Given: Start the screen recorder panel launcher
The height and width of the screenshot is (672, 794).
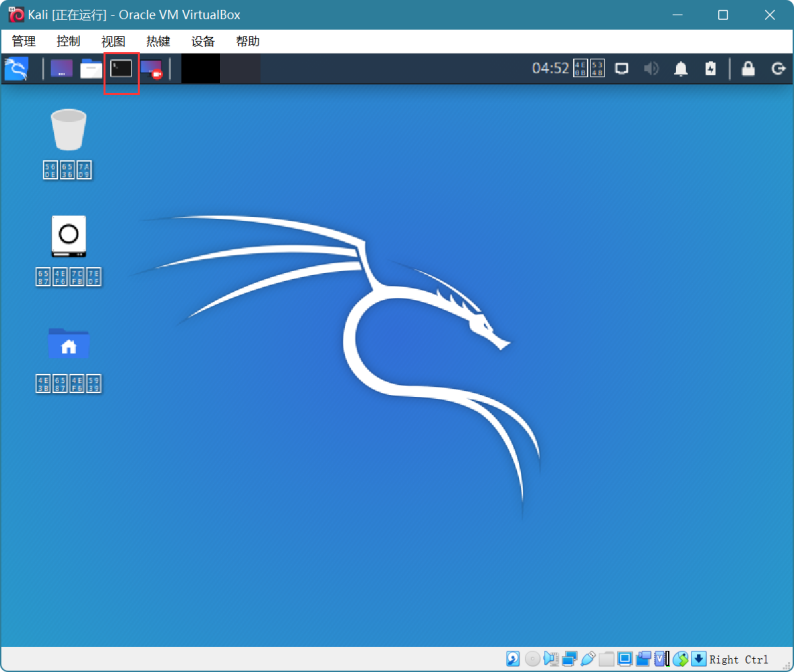Looking at the screenshot, I should 151,69.
